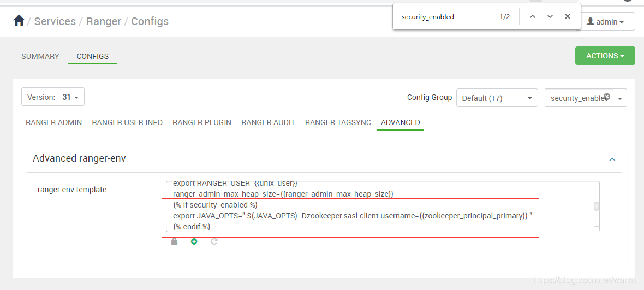Open the filter options dropdown arrow
The height and width of the screenshot is (290, 644).
point(620,98)
